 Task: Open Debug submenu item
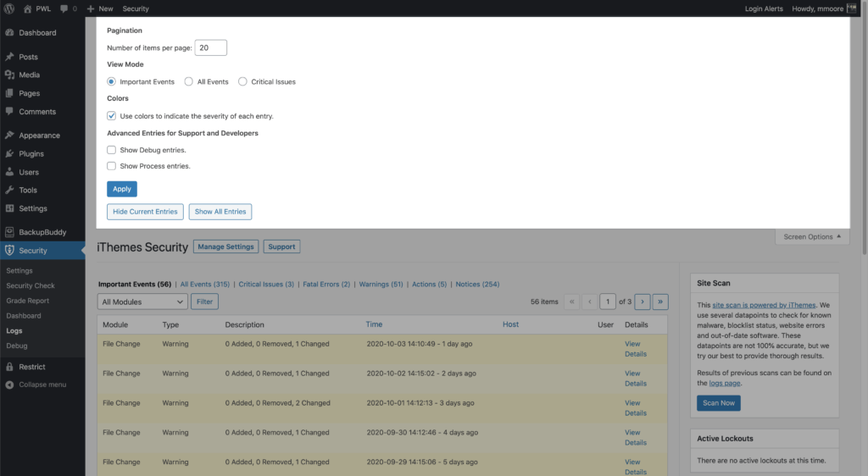(17, 346)
